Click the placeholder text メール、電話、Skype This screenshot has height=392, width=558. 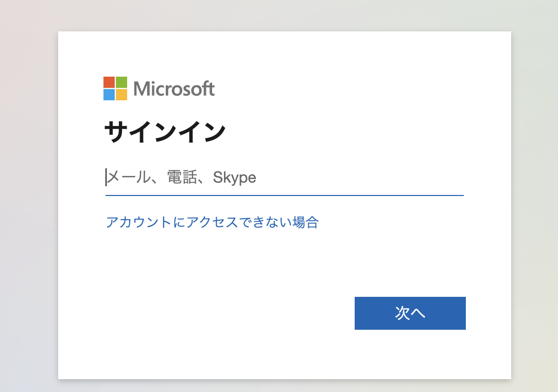point(181,177)
